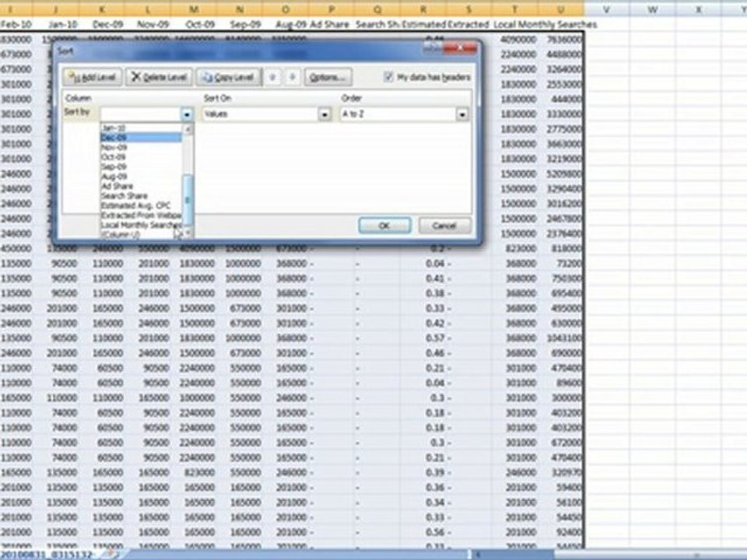Image resolution: width=747 pixels, height=560 pixels.
Task: Move sort level up arrow
Action: [x=273, y=77]
